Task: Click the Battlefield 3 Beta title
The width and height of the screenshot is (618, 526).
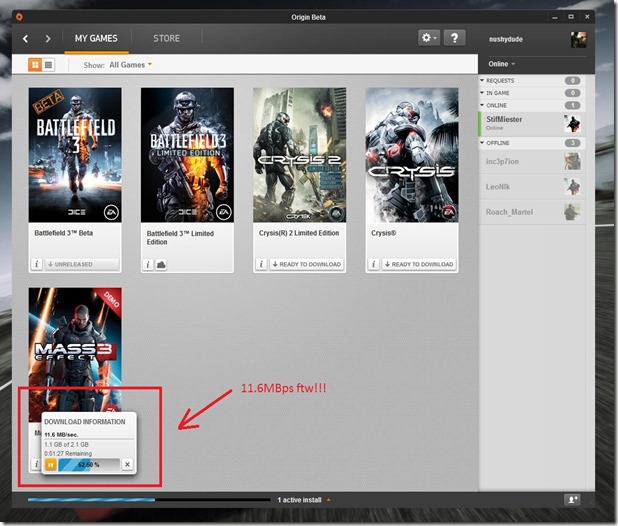Action: click(x=63, y=233)
